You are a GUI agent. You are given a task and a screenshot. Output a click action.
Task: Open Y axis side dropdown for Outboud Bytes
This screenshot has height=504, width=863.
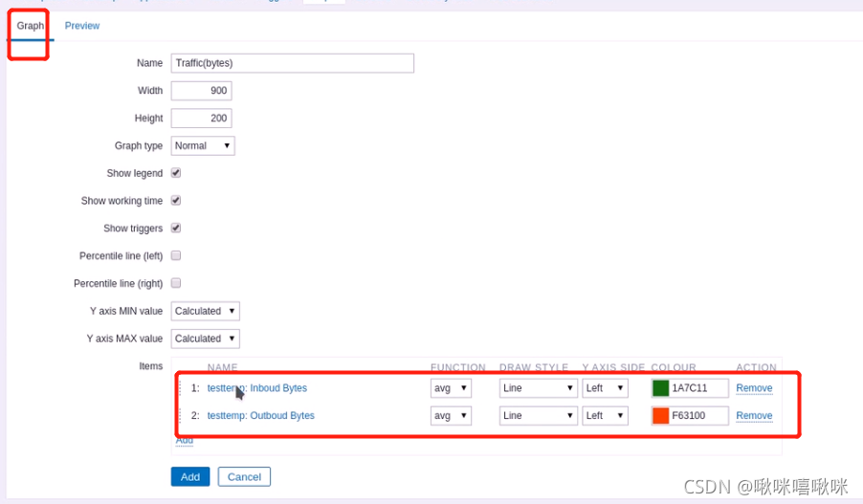(605, 415)
